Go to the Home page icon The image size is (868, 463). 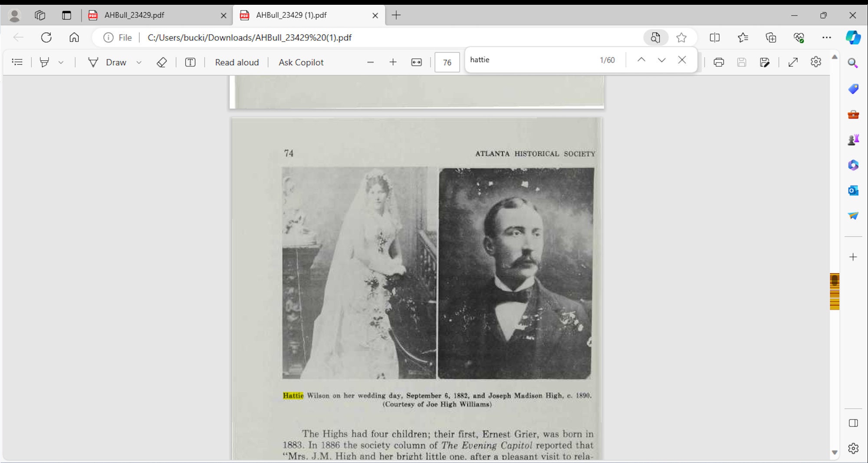[x=74, y=37]
